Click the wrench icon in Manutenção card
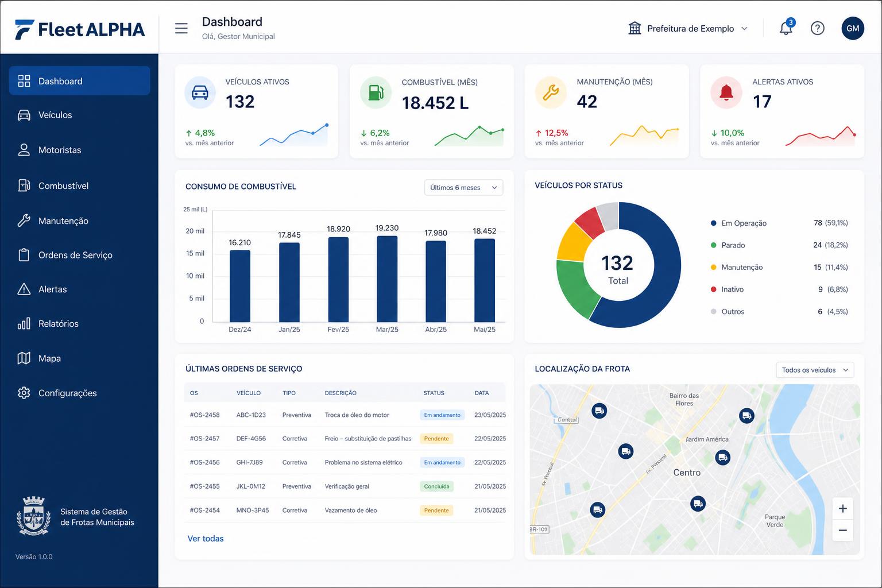Viewport: 882px width, 588px height. point(551,92)
